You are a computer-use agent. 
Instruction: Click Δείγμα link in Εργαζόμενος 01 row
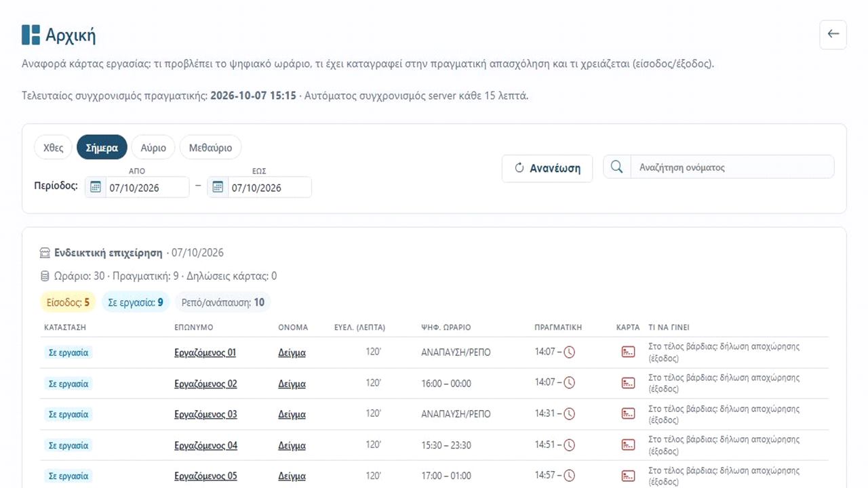(292, 352)
